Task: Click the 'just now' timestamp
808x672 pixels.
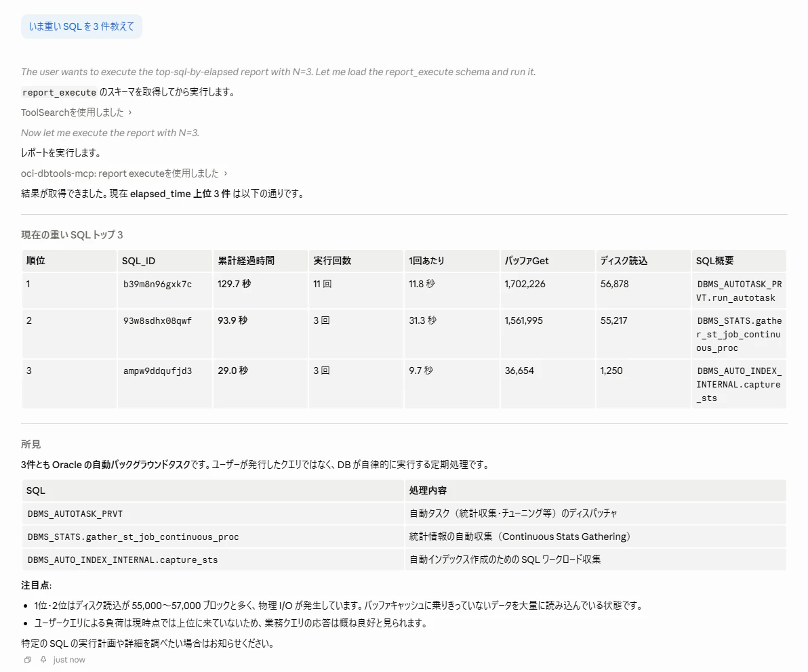Action: coord(69,660)
